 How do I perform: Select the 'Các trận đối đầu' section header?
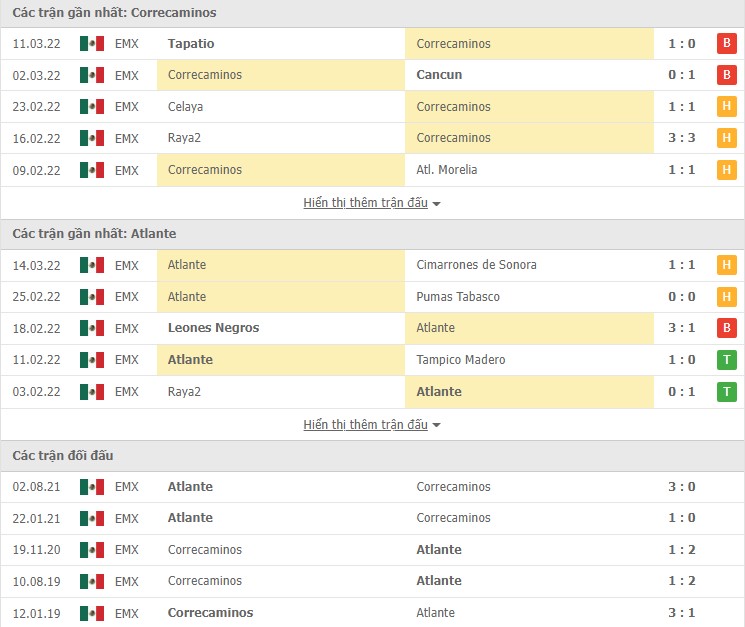click(x=63, y=456)
